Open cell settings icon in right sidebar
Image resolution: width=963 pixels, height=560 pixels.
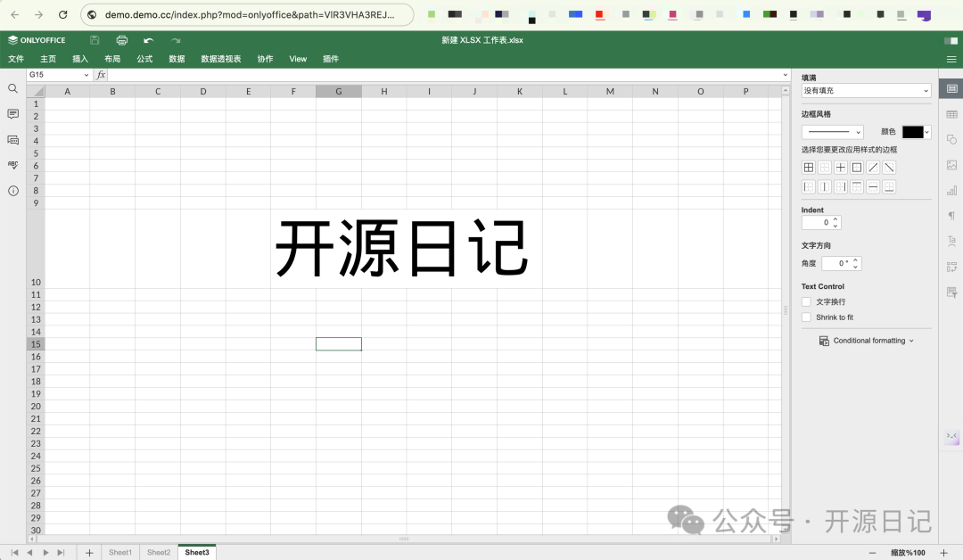(x=951, y=89)
